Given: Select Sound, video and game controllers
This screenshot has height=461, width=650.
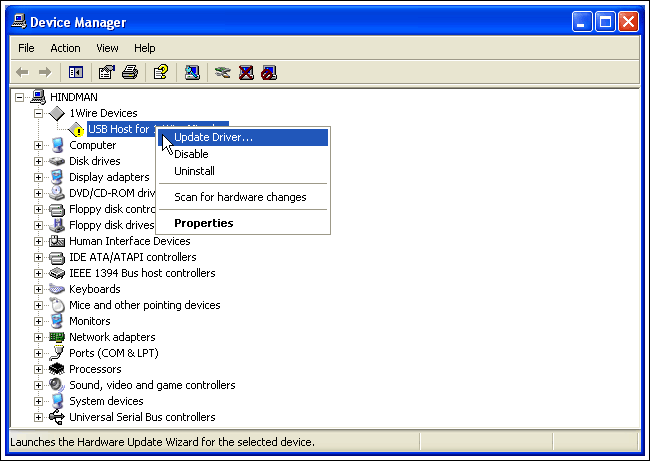Looking at the screenshot, I should click(x=152, y=385).
